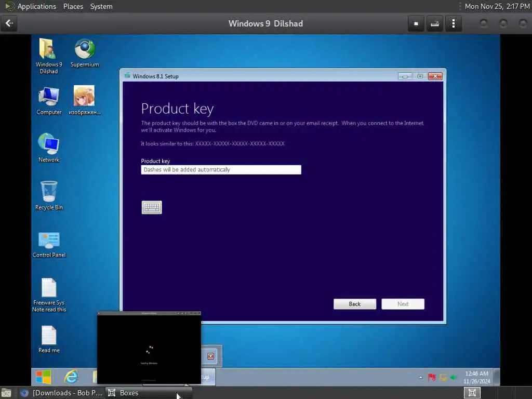Switch to the Boxes taskbar window
The image size is (532, 399).
(x=149, y=393)
